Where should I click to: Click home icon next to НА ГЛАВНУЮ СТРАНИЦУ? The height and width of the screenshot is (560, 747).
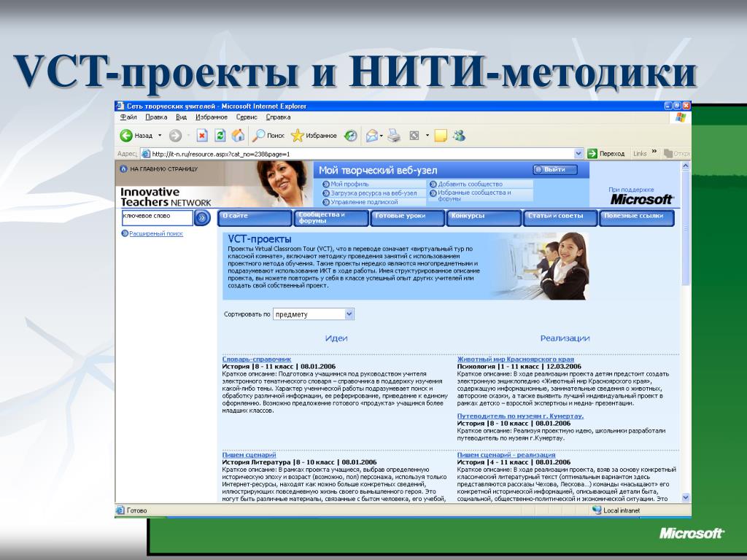coord(123,168)
